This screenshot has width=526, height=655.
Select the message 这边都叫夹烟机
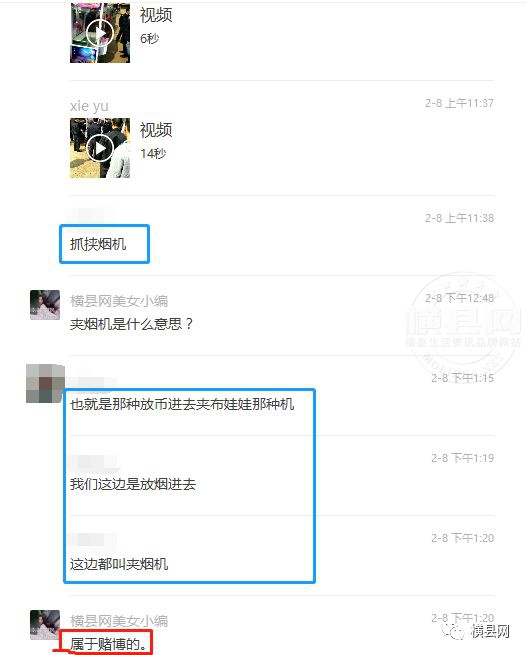119,564
